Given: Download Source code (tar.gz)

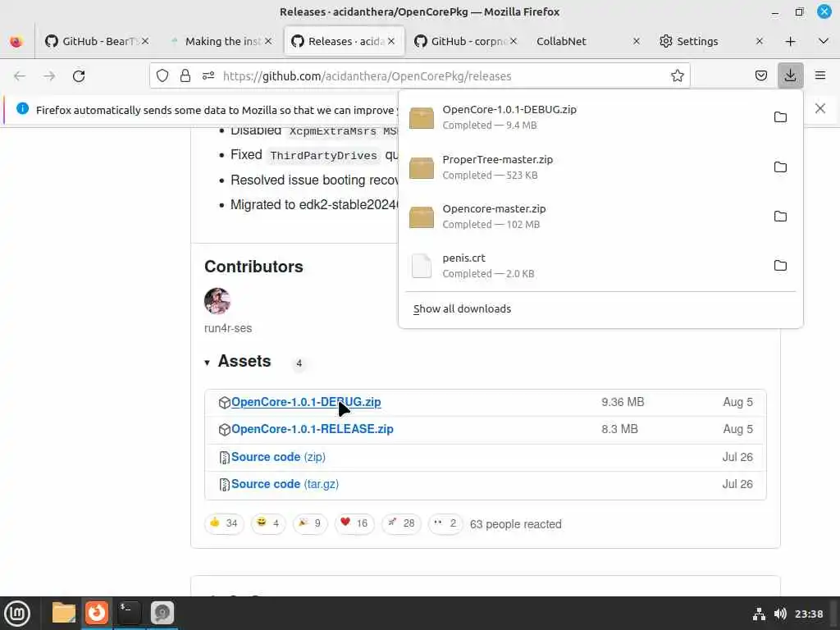Looking at the screenshot, I should 285,484.
